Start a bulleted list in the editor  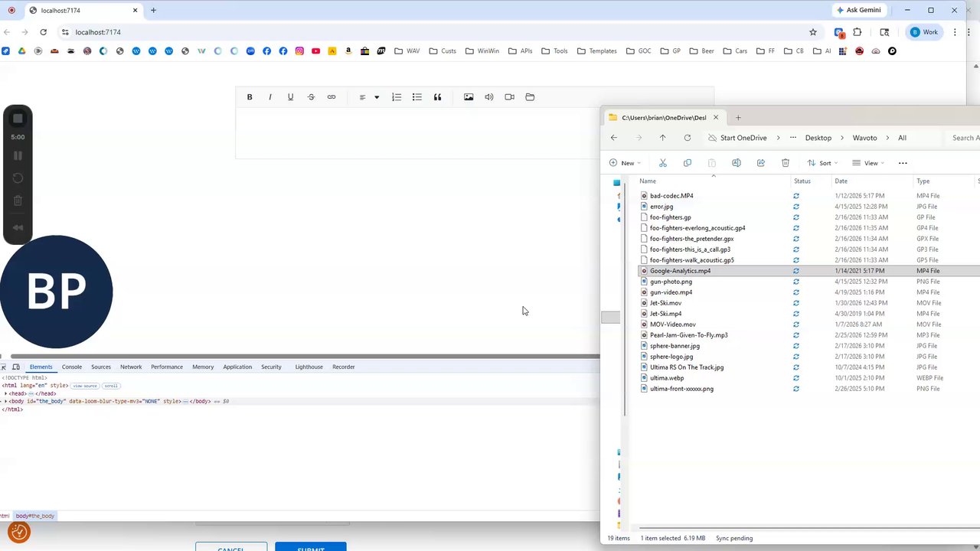(x=417, y=97)
